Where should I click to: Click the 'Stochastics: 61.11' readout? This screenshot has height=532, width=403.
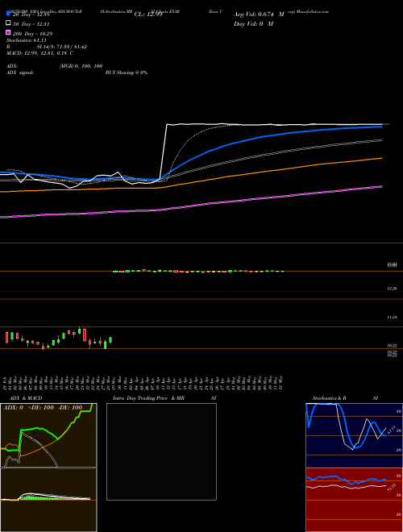(27, 40)
